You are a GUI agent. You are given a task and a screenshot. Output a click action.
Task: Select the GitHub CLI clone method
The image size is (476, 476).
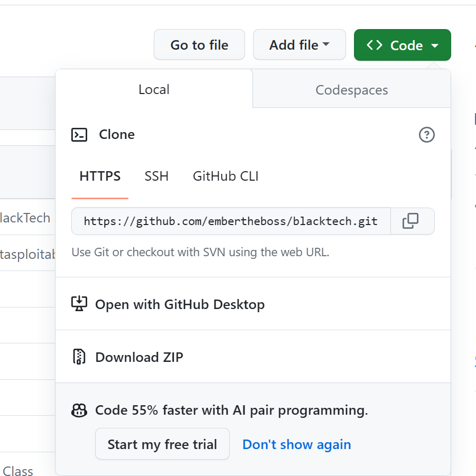(x=225, y=176)
